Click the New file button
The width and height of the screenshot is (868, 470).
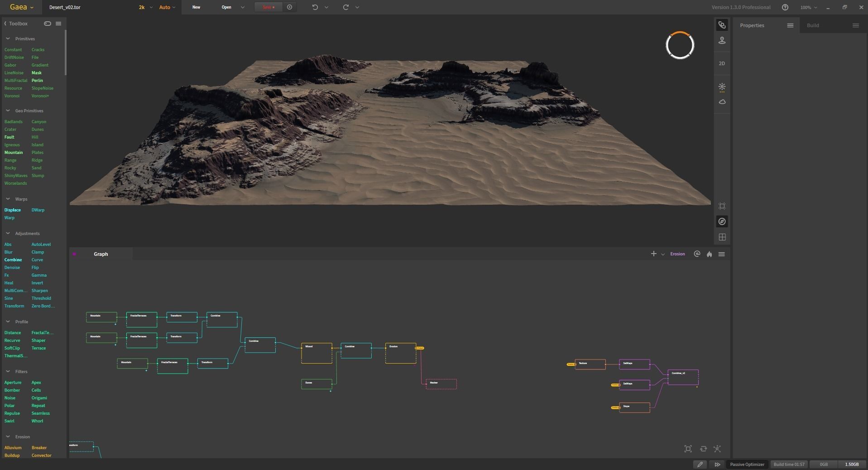196,7
